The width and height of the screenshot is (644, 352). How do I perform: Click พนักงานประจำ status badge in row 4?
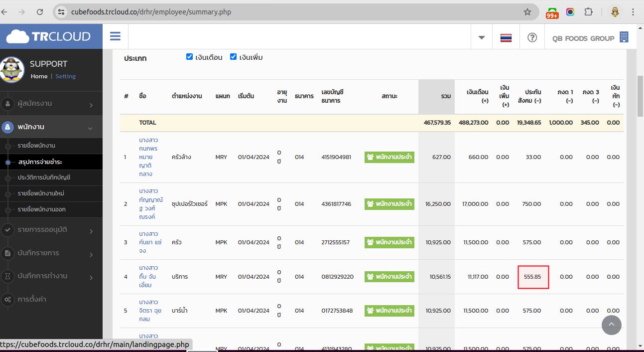[x=389, y=277]
